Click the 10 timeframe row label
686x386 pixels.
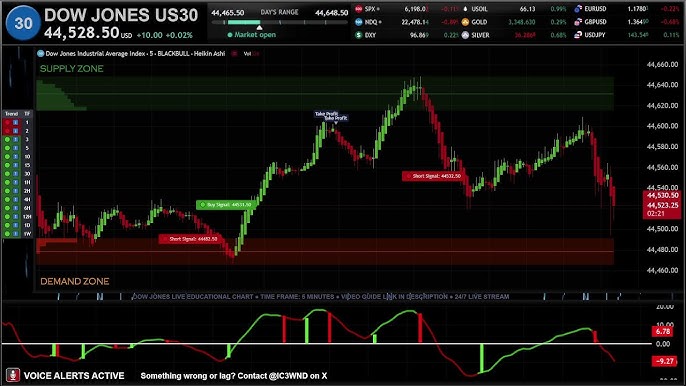coord(27,157)
